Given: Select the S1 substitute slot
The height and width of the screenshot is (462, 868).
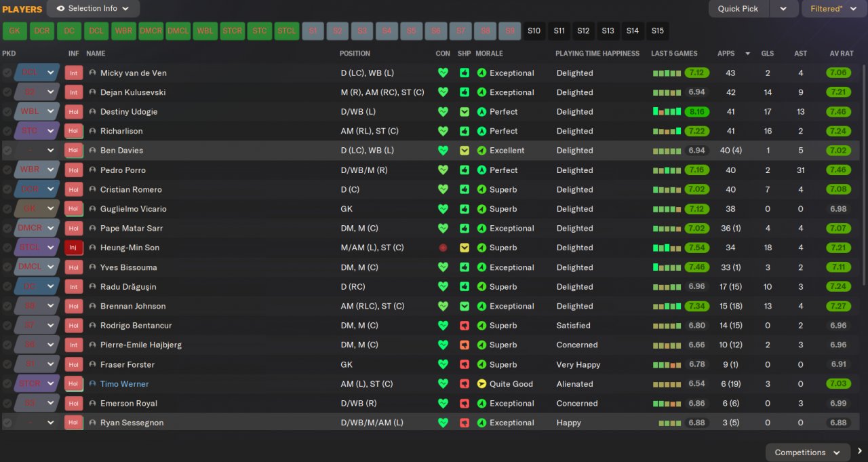Looking at the screenshot, I should (313, 31).
